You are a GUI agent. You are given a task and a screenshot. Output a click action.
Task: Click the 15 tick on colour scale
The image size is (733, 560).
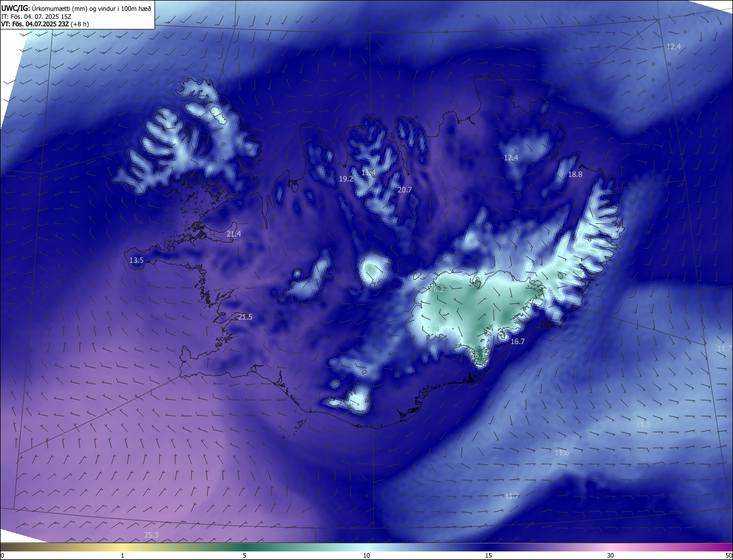488,555
